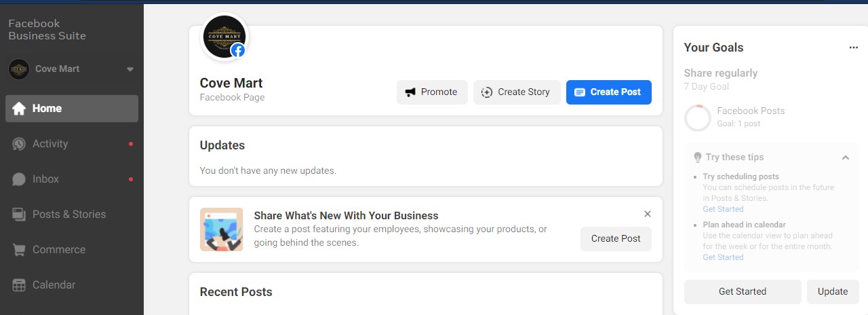
Task: Open Your Goals three-dot options menu
Action: (854, 48)
